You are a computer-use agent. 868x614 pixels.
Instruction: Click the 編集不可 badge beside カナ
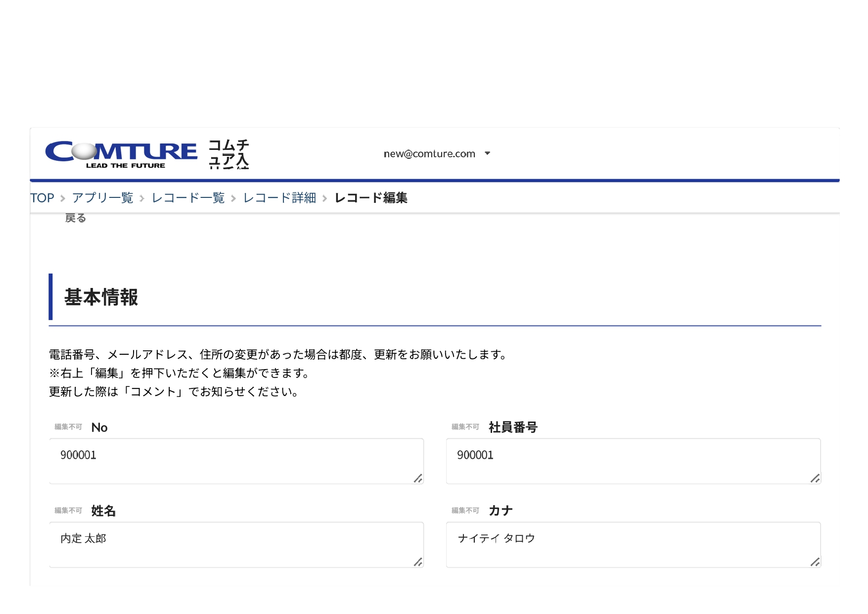[x=465, y=510]
